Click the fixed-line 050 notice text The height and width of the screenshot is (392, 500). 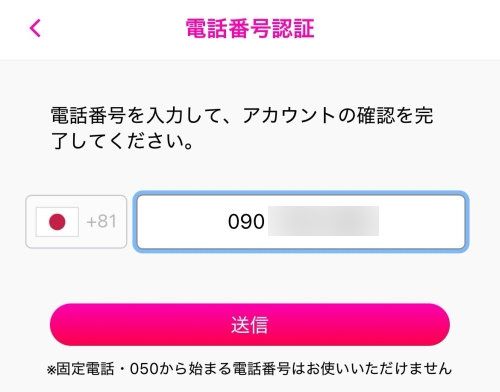click(x=249, y=369)
